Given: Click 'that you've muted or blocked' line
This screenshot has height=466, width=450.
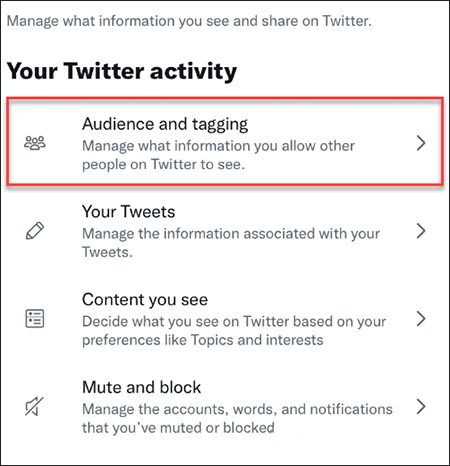Looking at the screenshot, I should click(x=178, y=428).
